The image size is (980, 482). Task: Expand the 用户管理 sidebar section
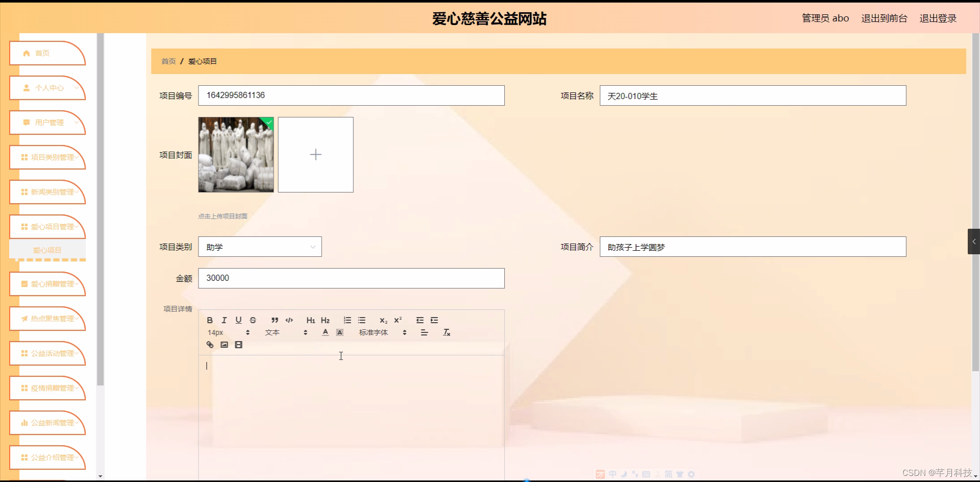(x=47, y=123)
